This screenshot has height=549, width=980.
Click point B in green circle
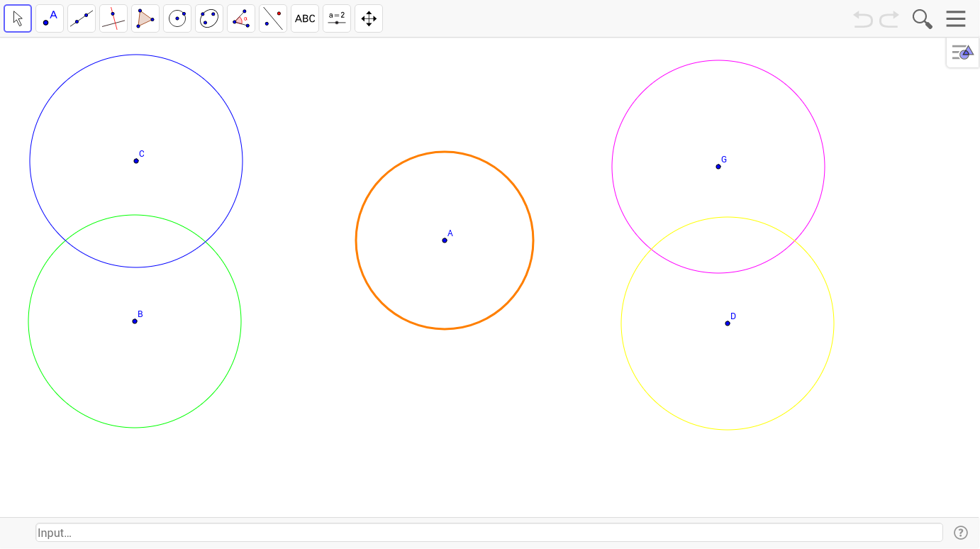pyautogui.click(x=135, y=321)
